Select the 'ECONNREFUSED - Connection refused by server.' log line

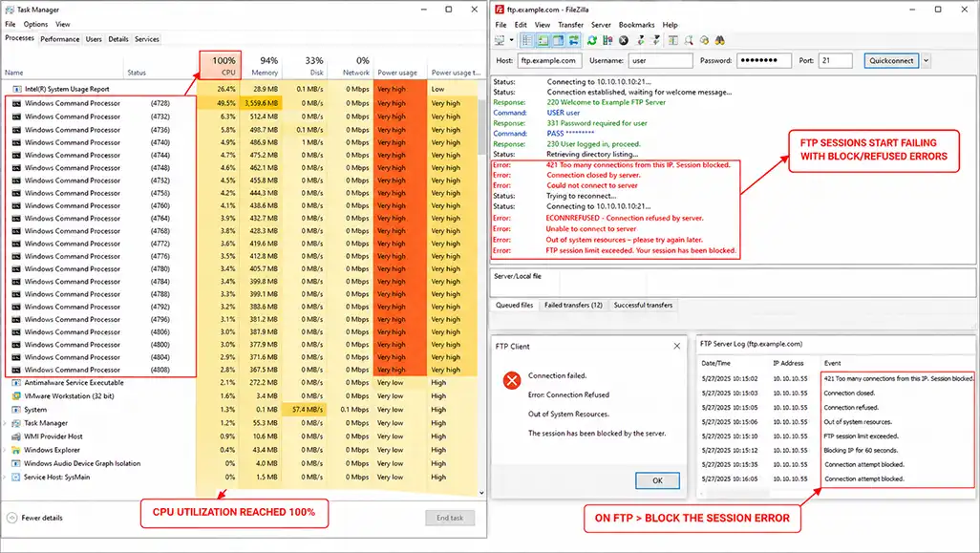[x=624, y=218]
